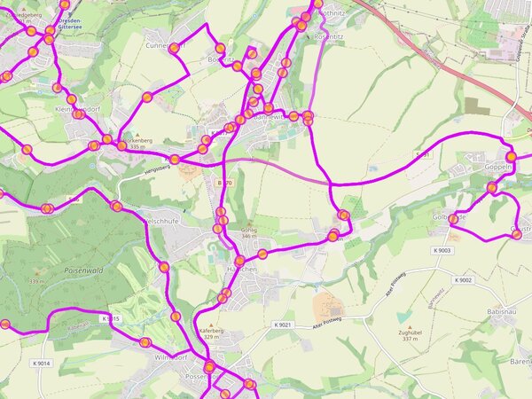The width and height of the screenshot is (532, 399).
Task: Open the left-edge marker west of K 9015
Action: click(x=5, y=324)
